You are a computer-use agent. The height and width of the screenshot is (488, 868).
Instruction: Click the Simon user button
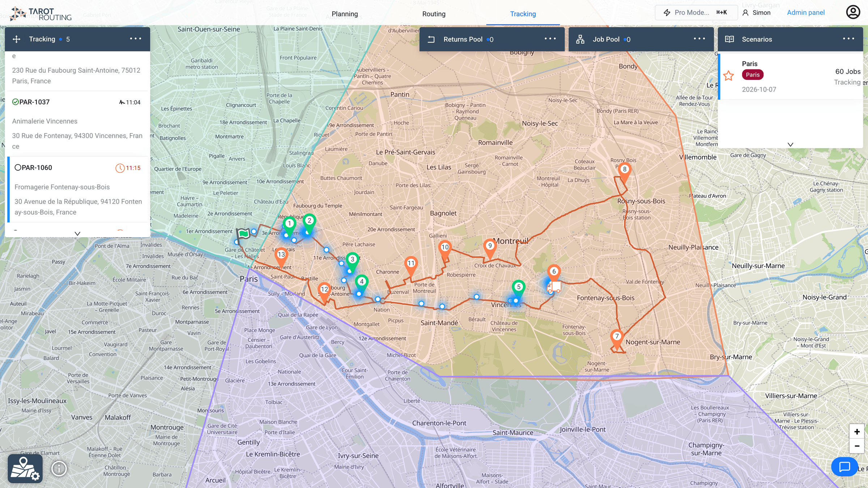click(756, 12)
